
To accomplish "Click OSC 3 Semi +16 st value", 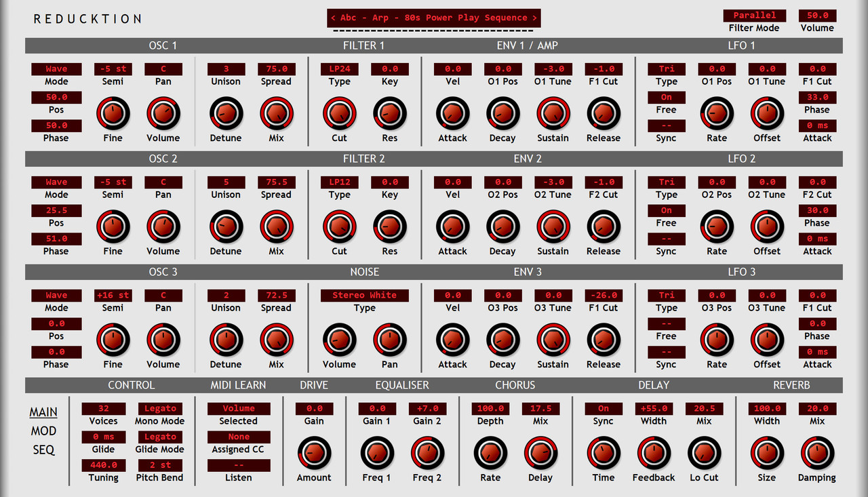I will 113,295.
